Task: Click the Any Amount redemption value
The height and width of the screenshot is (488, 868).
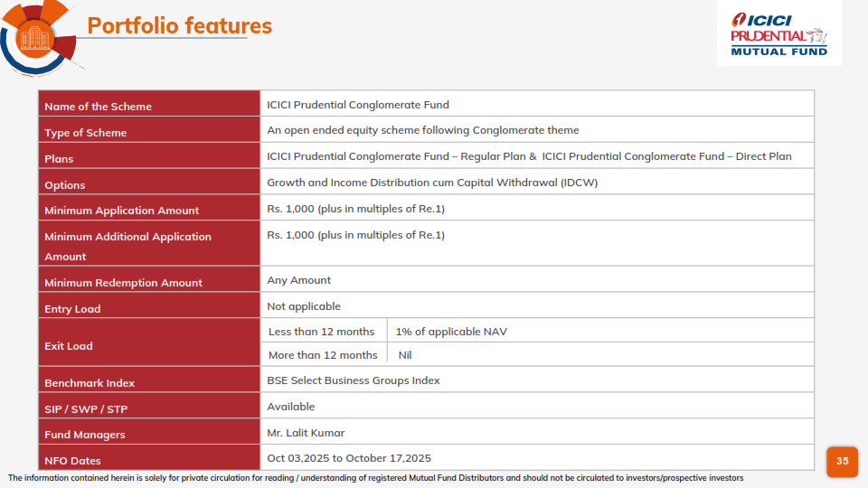Action: pyautogui.click(x=298, y=280)
